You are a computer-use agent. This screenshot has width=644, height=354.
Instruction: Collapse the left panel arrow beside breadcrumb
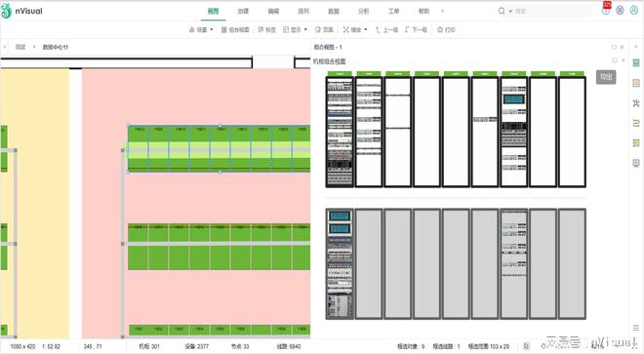tap(5, 47)
